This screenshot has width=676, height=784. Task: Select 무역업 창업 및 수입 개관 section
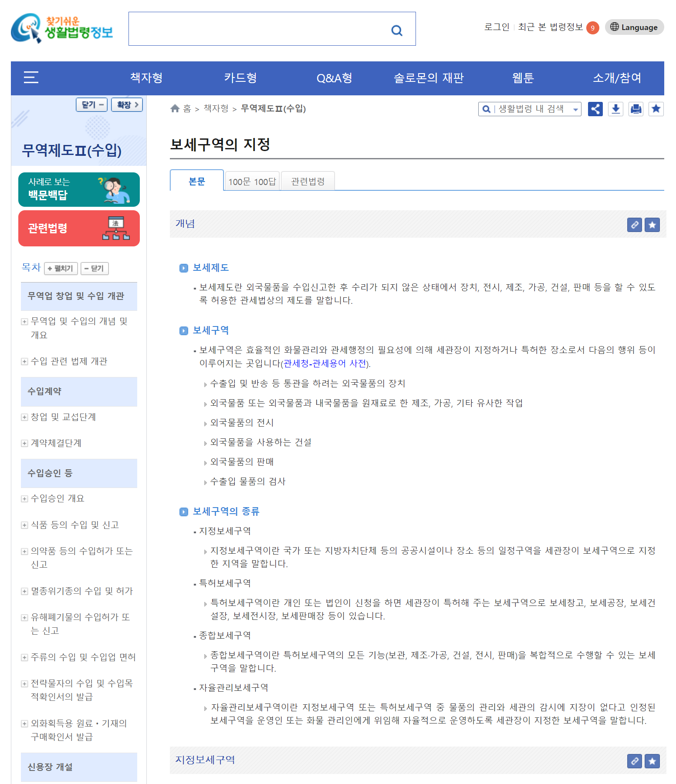click(x=79, y=296)
